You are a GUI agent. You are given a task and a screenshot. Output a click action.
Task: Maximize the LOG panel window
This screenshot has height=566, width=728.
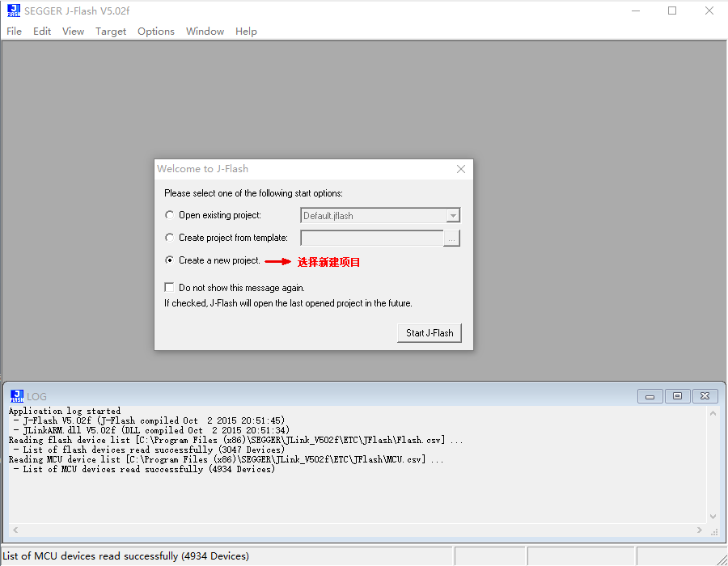point(677,396)
